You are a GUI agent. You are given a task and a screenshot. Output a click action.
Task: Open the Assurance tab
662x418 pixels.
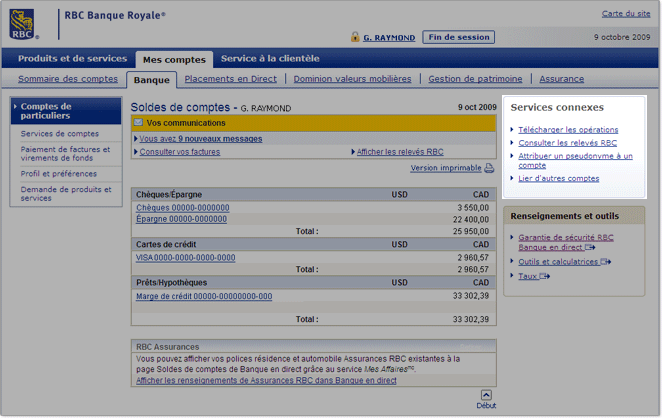562,79
